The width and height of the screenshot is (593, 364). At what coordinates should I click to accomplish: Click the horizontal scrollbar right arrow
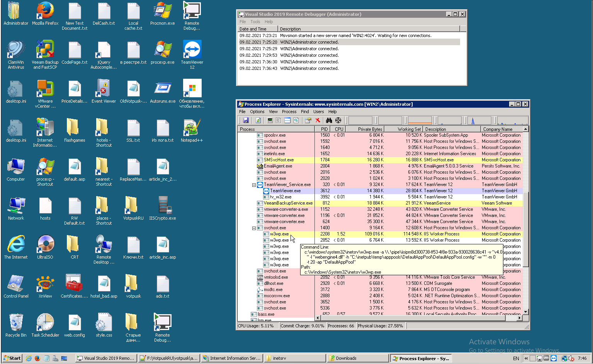point(520,318)
